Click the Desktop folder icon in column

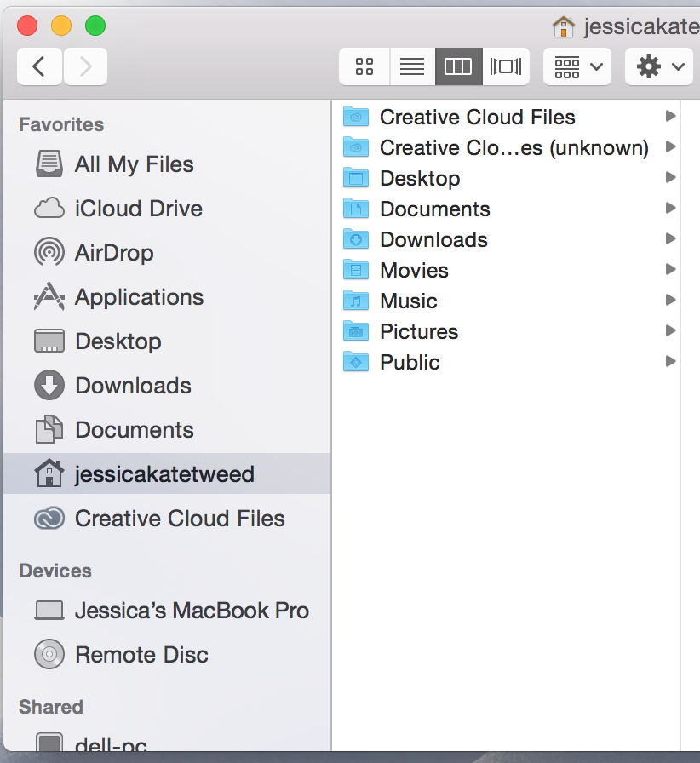(356, 178)
